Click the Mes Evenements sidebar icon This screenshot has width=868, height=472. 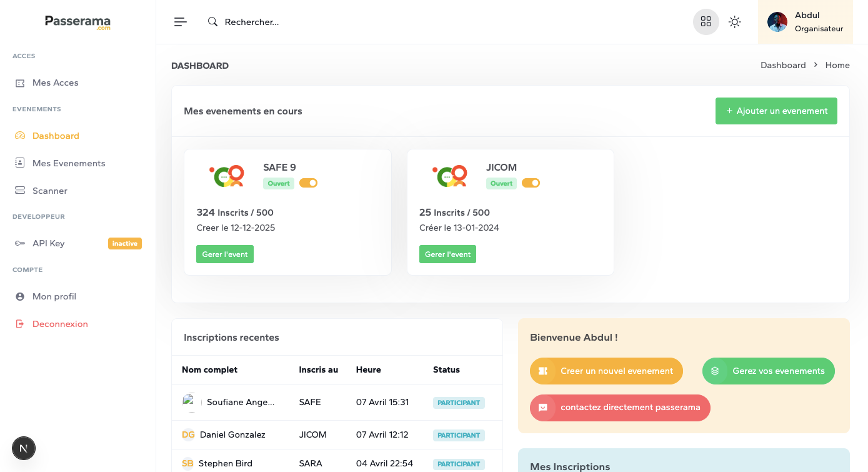coord(20,163)
